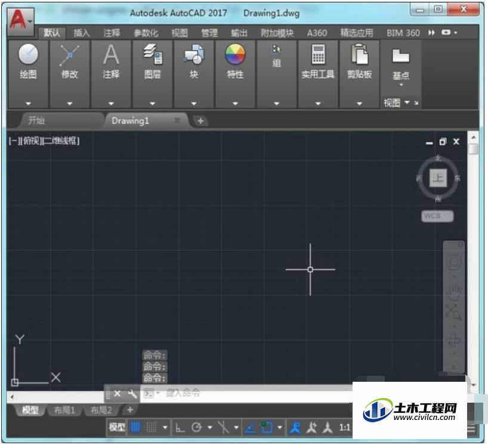The image size is (488, 448).
Task: Toggle 2D object snap in status bar
Action: coord(267,428)
